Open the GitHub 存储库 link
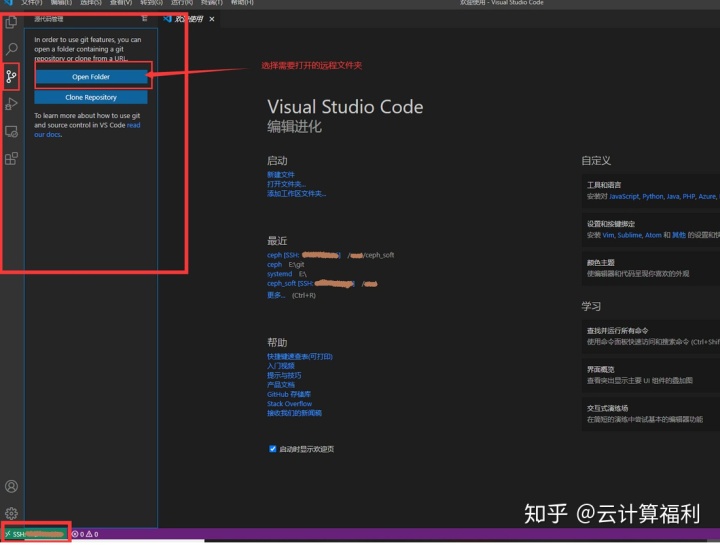Viewport: 720px width, 545px height. coord(289,394)
